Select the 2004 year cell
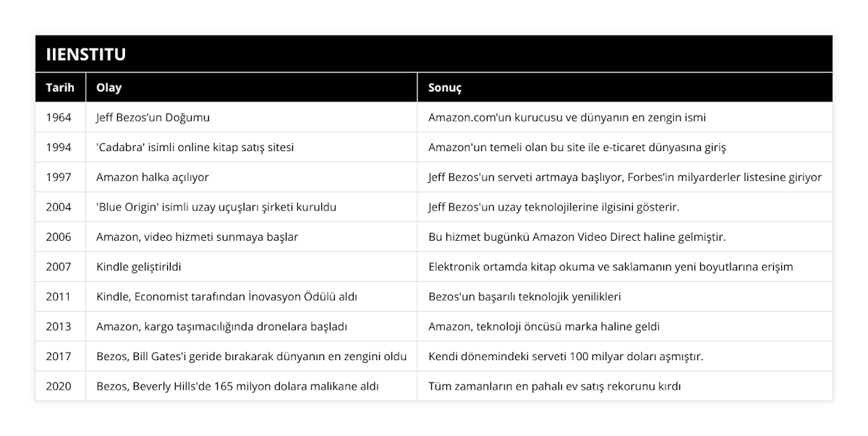The image size is (868, 436). point(59,207)
